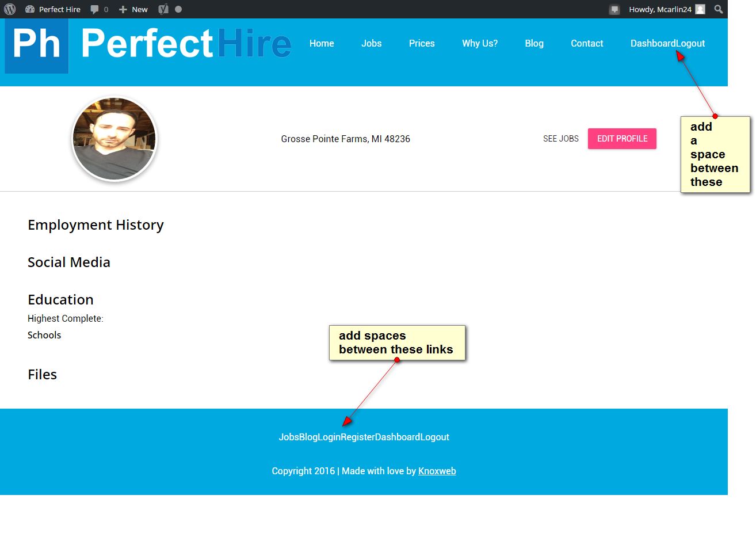Click the grey status dot beside Yoast icon

coord(178,9)
